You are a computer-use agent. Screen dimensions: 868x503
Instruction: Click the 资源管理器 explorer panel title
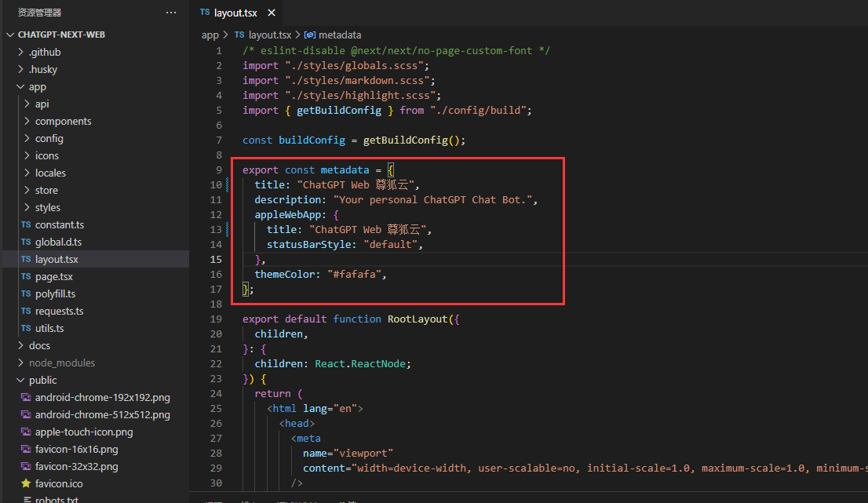pos(39,13)
